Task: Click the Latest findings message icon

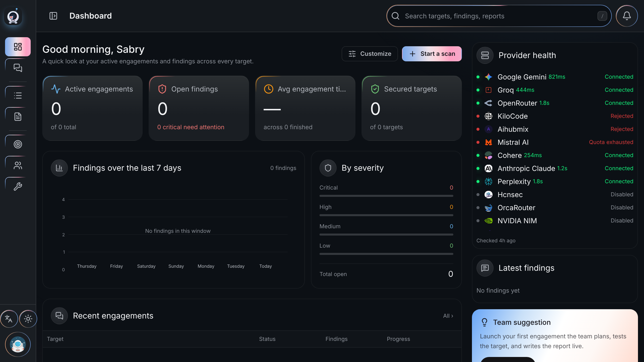Action: 485,268
